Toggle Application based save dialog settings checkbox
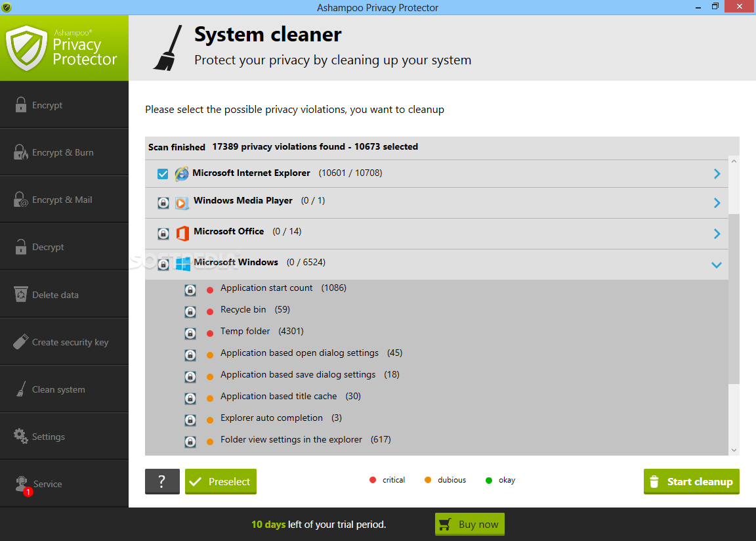Viewport: 756px width, 541px height. (190, 377)
